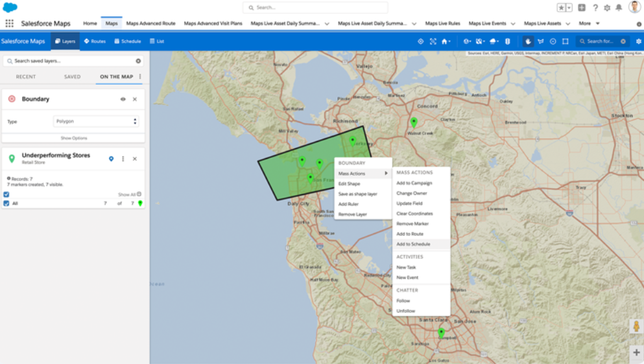This screenshot has height=364, width=644.
Task: Click the Salesforce cloud logo
Action: pos(10,7)
